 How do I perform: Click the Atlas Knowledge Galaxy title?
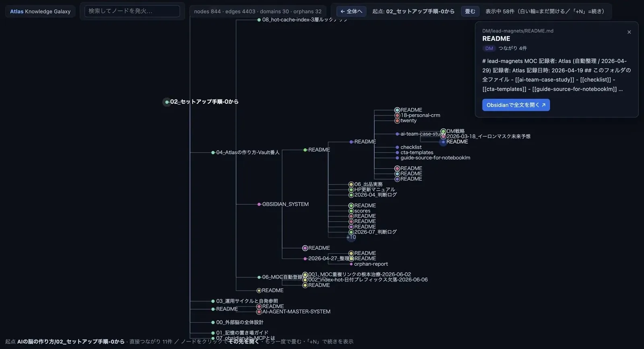(40, 11)
